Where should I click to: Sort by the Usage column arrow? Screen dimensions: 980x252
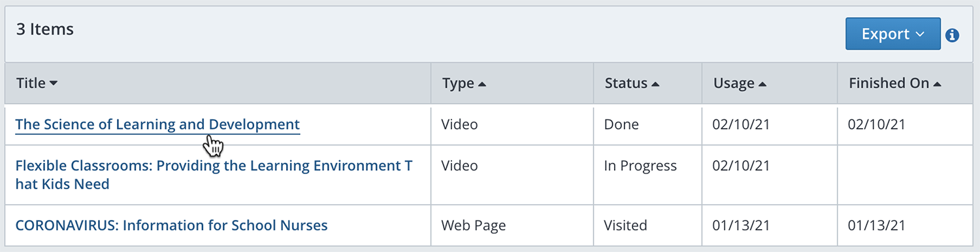click(762, 84)
